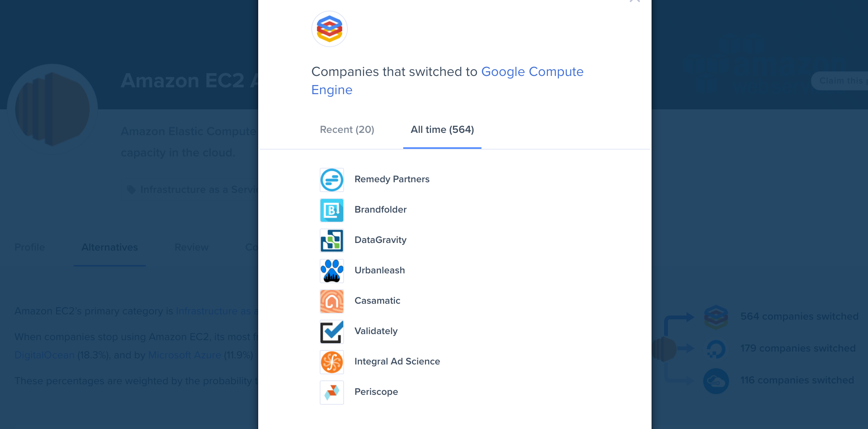Screen dimensions: 868x429
Task: Open the Google Compute Engine link
Action: click(x=532, y=72)
